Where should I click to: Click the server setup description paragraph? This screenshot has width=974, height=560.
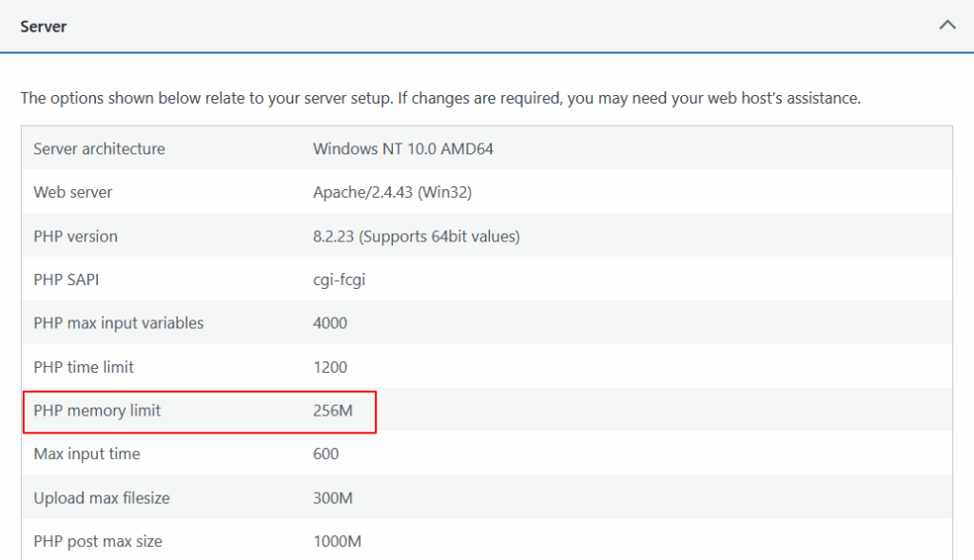[x=440, y=98]
